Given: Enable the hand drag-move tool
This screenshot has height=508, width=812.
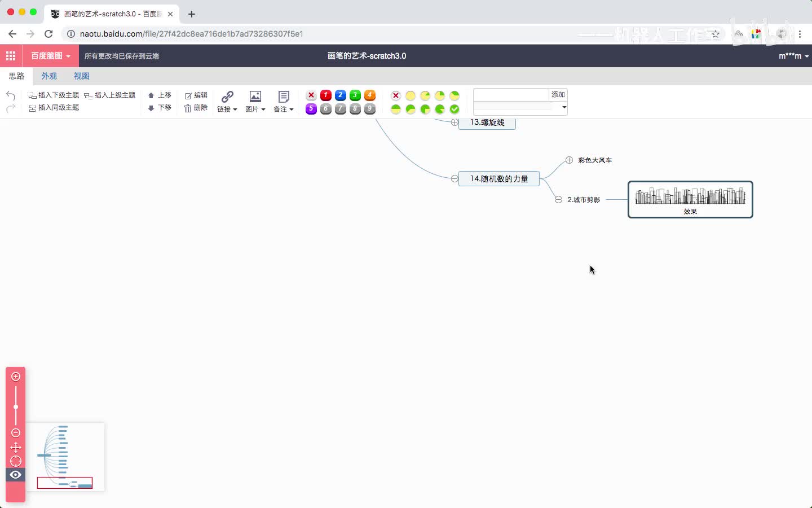Looking at the screenshot, I should coord(16,448).
